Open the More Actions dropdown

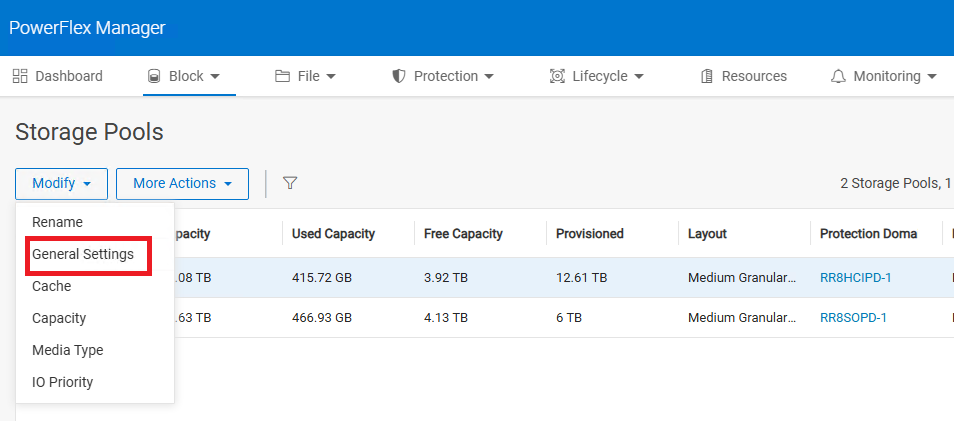pyautogui.click(x=182, y=183)
